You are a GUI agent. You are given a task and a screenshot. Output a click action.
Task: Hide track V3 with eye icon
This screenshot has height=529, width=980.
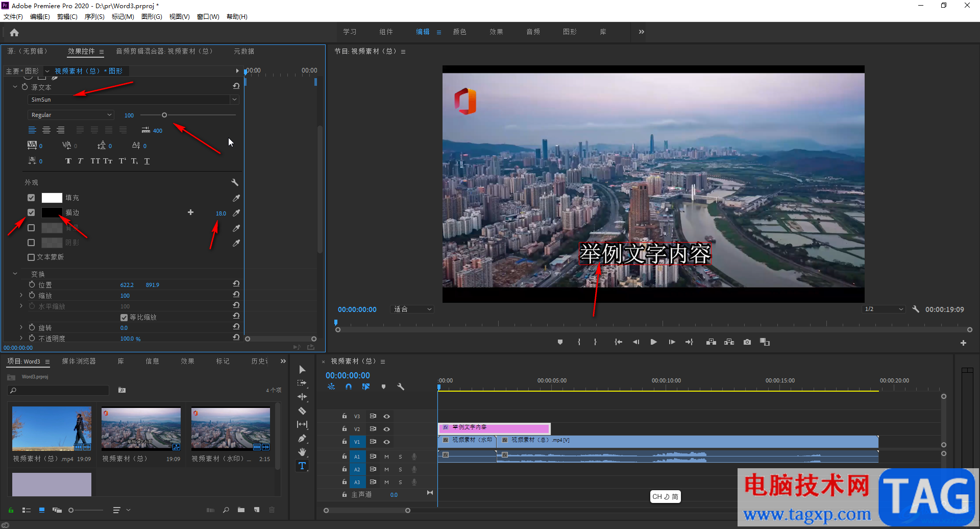point(386,417)
